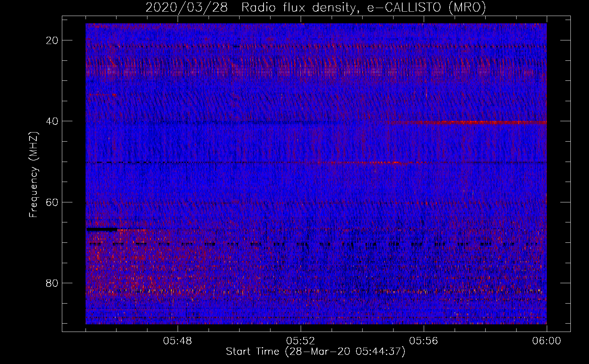Screen dimensions: 589x364
Task: Click the plot title '2020/03/28 Radio flux density, e-CALLISTO (MRO)'
Action: tap(316, 7)
